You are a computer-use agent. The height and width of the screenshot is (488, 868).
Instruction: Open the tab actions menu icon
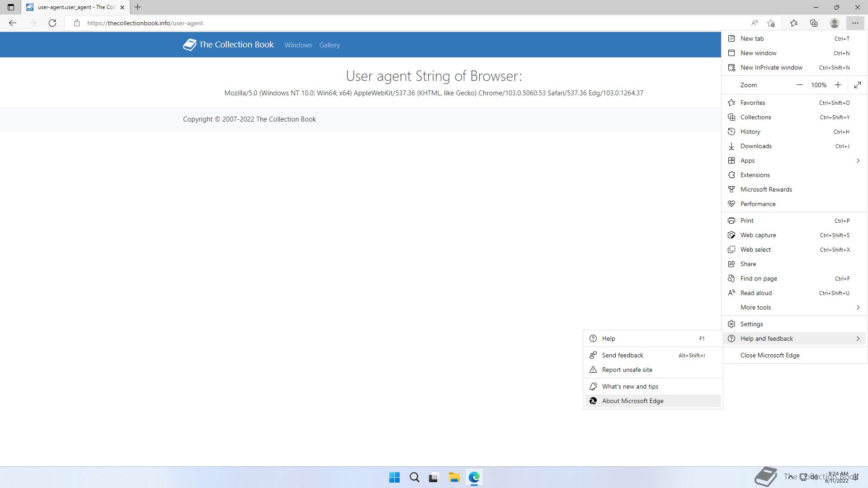(x=11, y=7)
